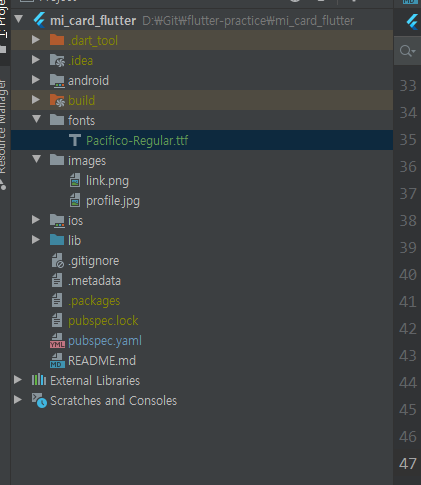This screenshot has height=485, width=421.
Task: Click the Scratches and Consoles clock icon
Action: click(39, 400)
